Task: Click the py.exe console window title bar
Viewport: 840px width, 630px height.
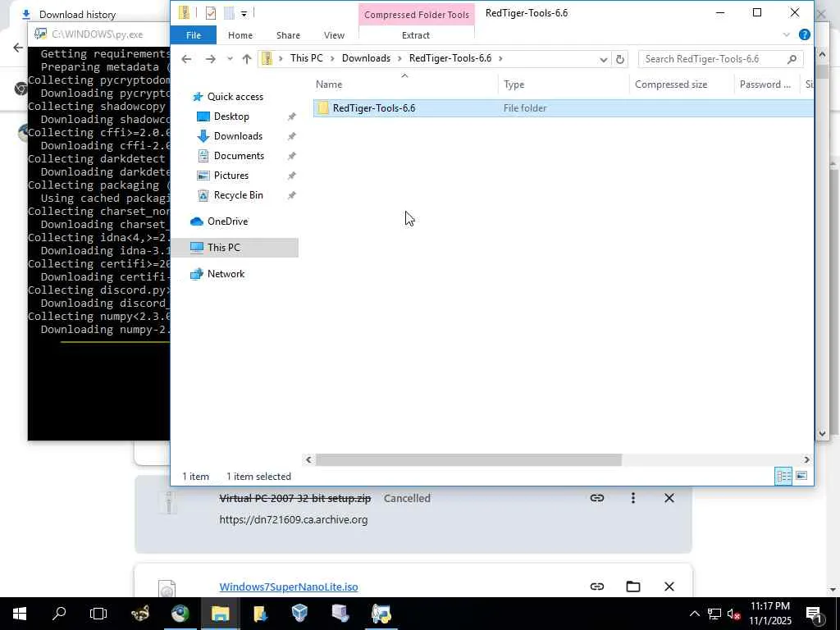Action: (x=99, y=34)
